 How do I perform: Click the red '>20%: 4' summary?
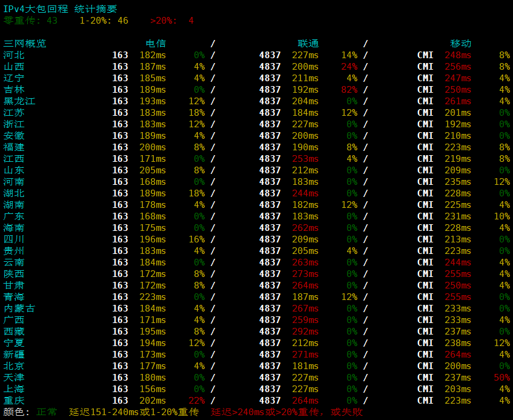click(172, 20)
